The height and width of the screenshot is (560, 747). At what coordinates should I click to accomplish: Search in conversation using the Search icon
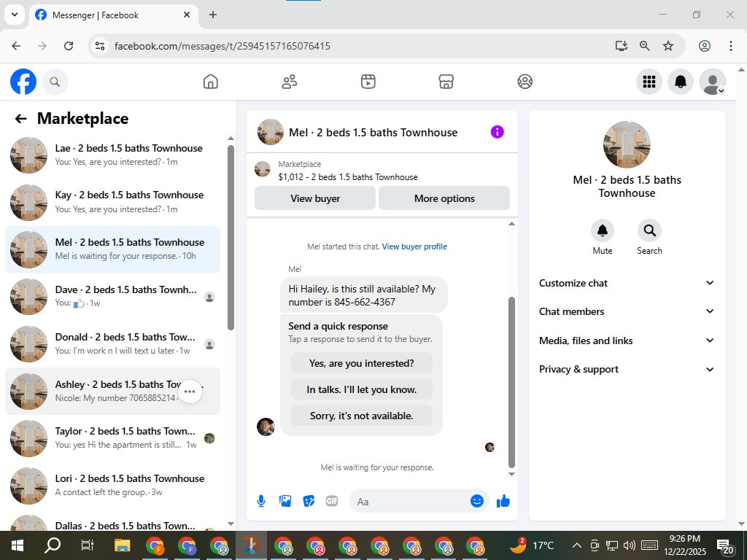pos(649,230)
